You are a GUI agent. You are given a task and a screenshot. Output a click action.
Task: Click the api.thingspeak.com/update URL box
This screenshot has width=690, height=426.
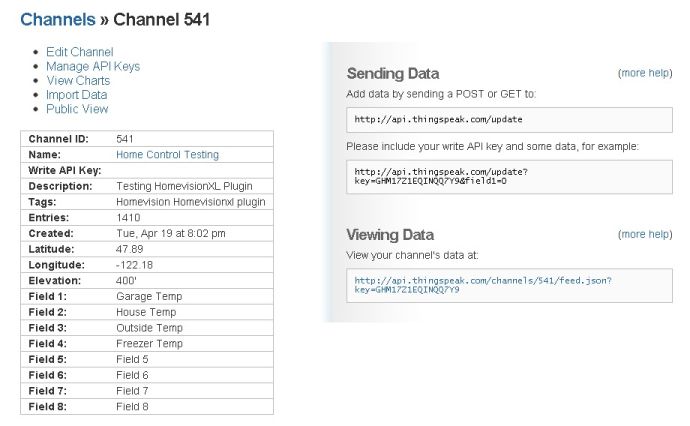pyautogui.click(x=509, y=120)
